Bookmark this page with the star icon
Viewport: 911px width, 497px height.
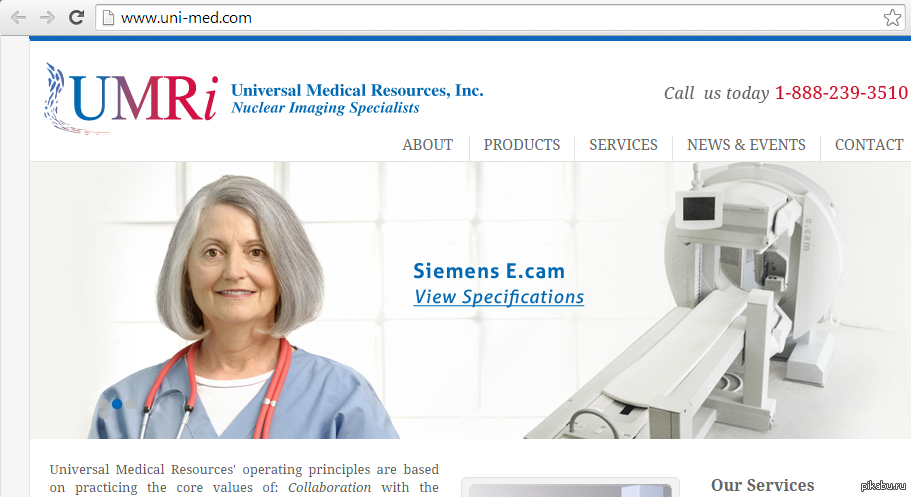892,17
